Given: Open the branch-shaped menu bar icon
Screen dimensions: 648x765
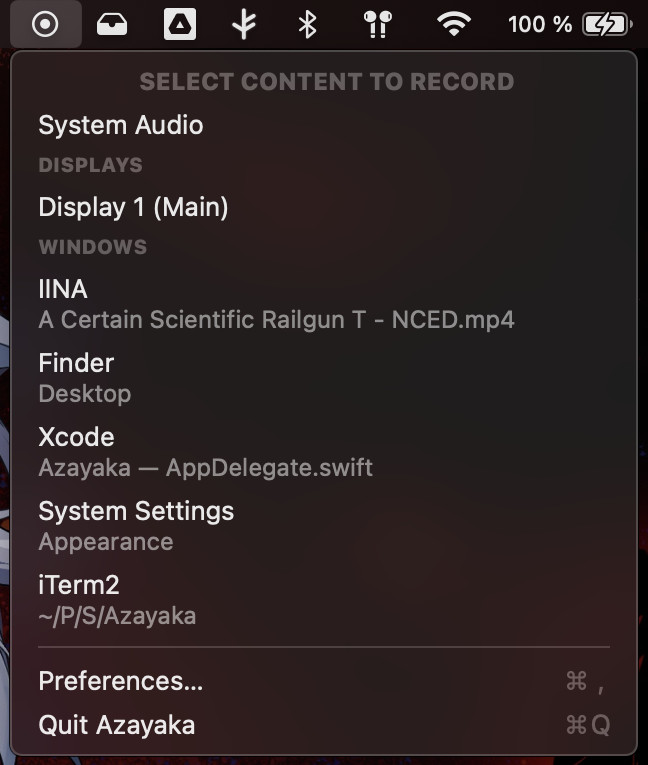Looking at the screenshot, I should pyautogui.click(x=244, y=24).
